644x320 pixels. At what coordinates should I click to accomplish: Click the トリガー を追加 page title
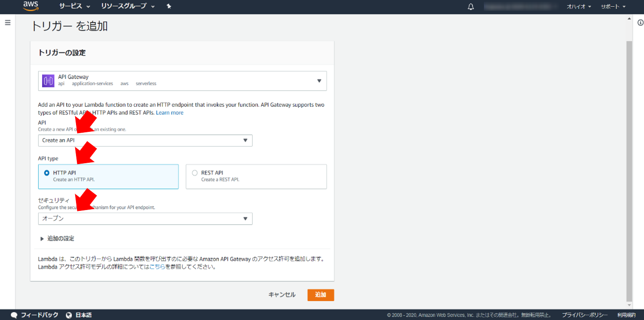(x=69, y=26)
